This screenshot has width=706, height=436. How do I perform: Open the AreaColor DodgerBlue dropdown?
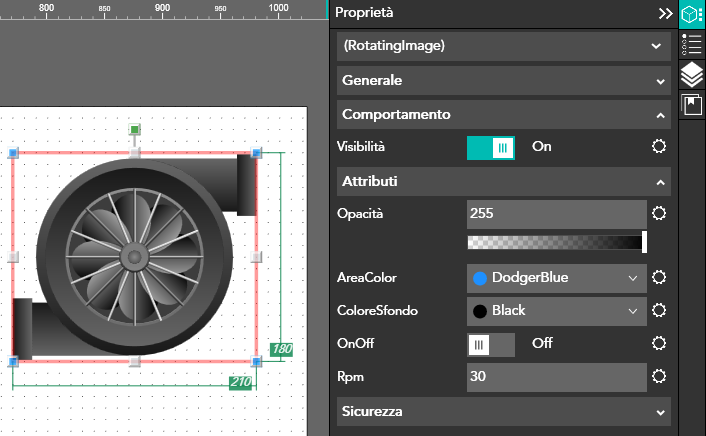pyautogui.click(x=556, y=278)
